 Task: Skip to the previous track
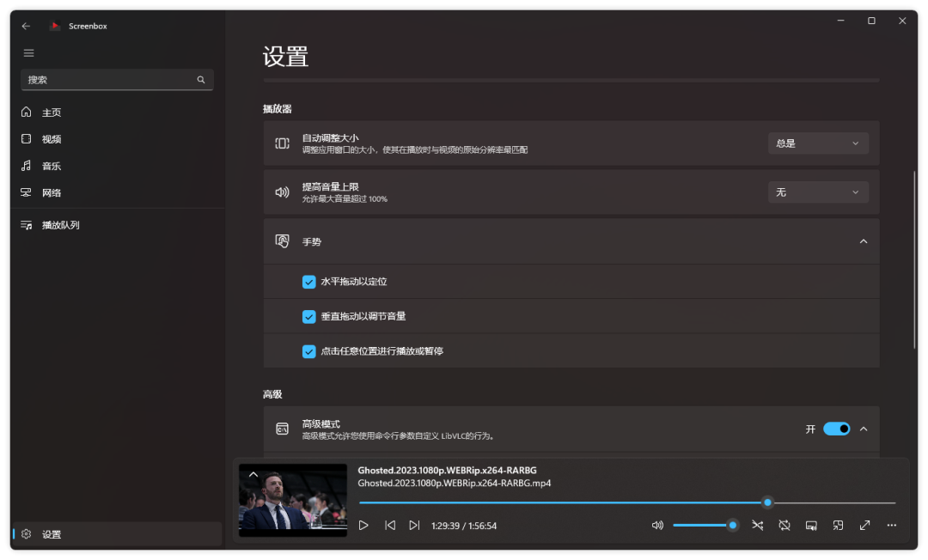point(390,525)
